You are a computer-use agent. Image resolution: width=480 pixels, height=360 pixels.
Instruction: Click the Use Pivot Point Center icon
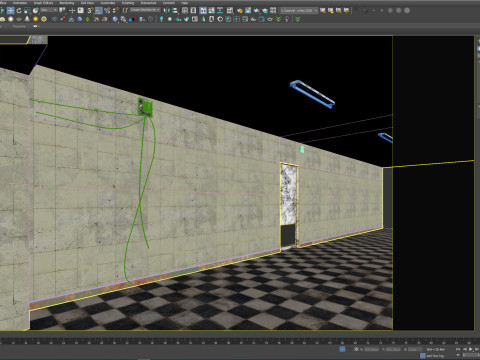tap(62, 11)
